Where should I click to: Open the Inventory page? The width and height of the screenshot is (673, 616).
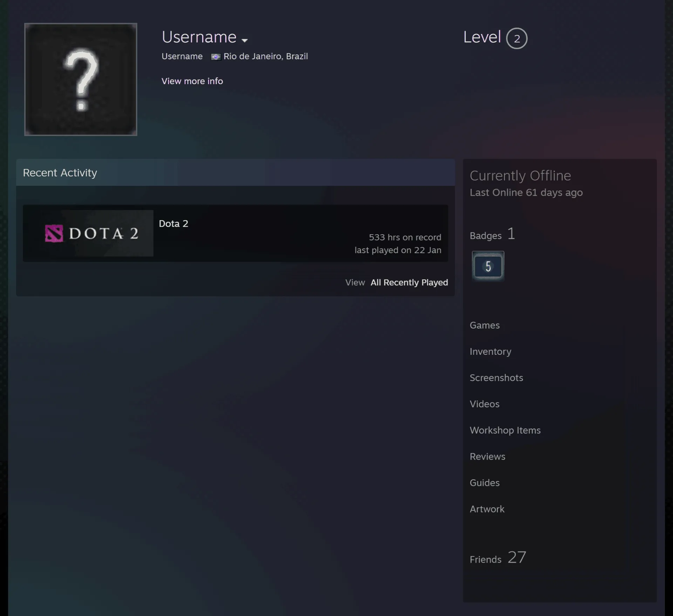(x=490, y=352)
